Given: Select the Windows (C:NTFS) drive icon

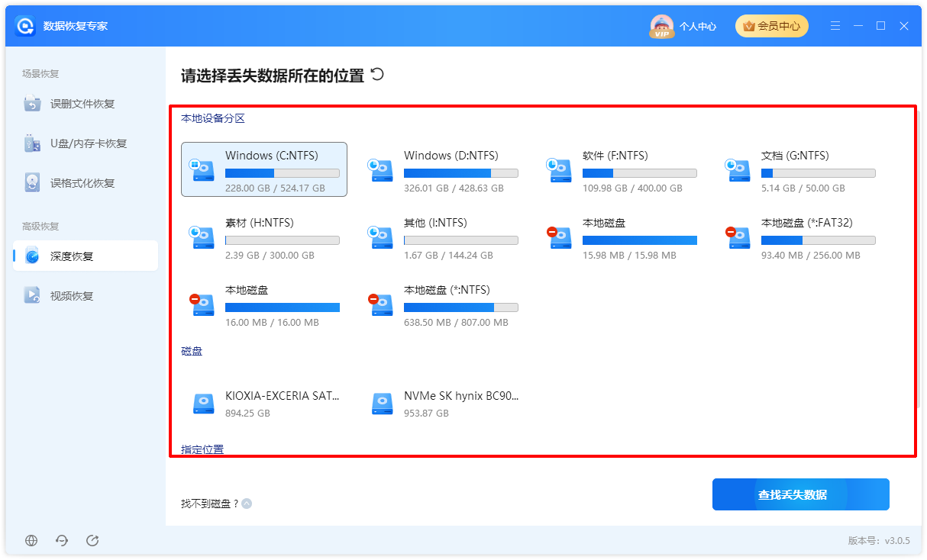Looking at the screenshot, I should (x=202, y=170).
